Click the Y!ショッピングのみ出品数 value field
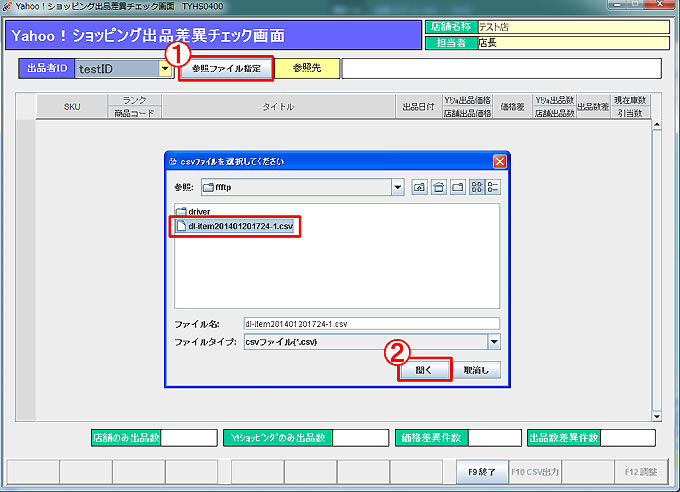The width and height of the screenshot is (680, 492). (x=360, y=438)
